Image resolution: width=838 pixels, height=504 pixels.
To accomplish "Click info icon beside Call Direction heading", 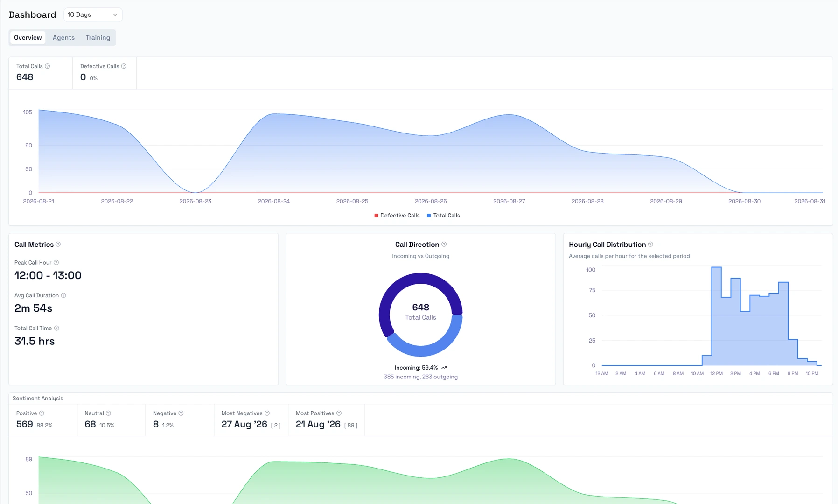I will click(444, 244).
